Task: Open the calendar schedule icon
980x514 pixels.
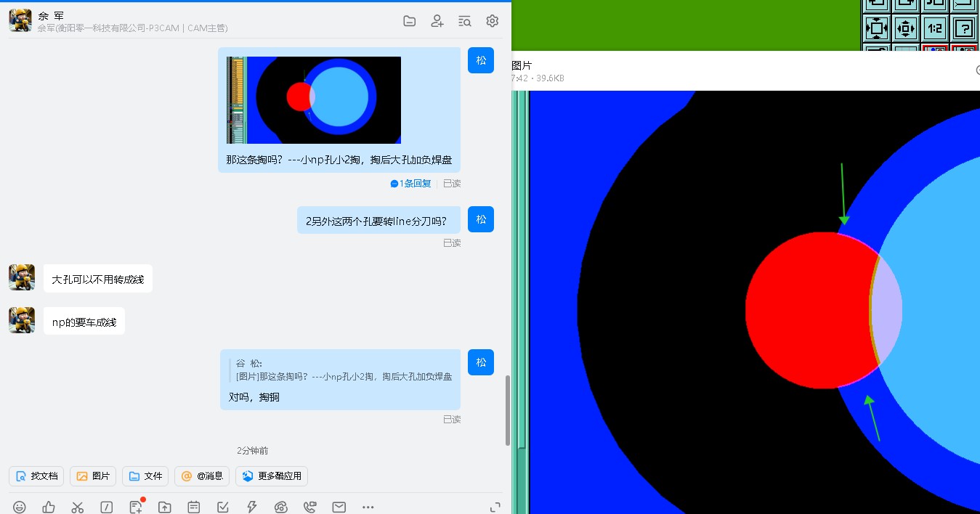Action: 194,507
